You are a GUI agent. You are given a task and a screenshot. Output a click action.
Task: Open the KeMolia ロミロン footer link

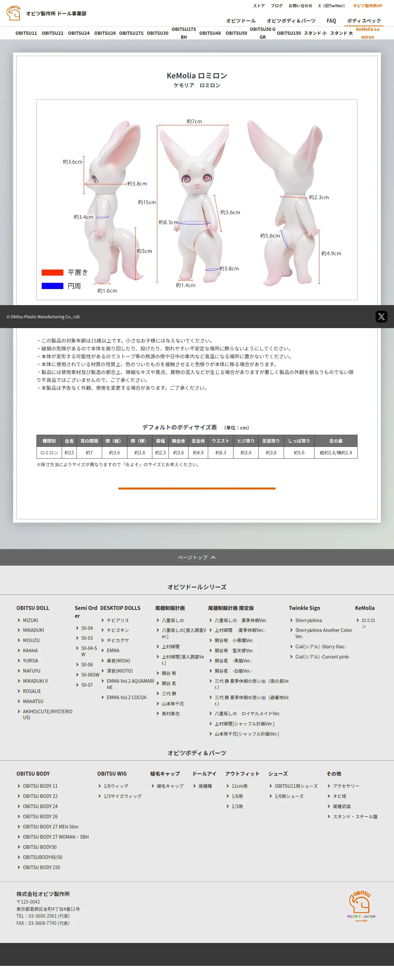(368, 623)
